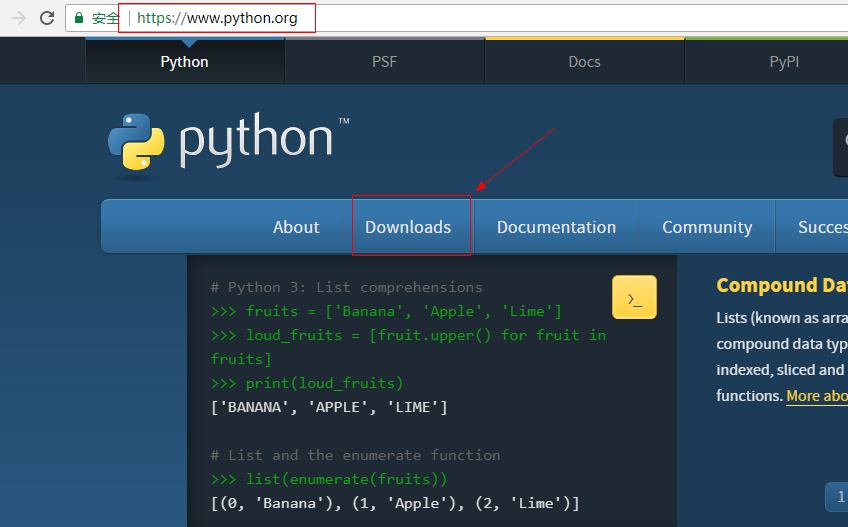848x527 pixels.
Task: Click the green secure padlock icon
Action: [79, 18]
